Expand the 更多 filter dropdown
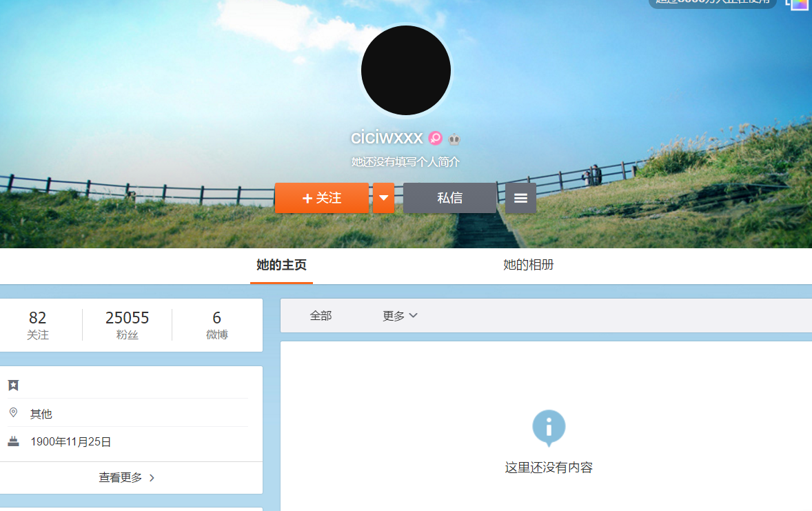Image resolution: width=812 pixels, height=511 pixels. [x=400, y=316]
